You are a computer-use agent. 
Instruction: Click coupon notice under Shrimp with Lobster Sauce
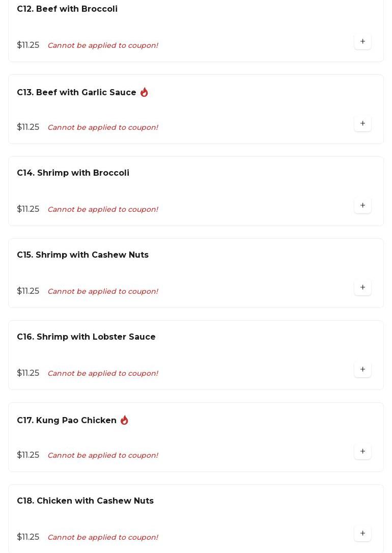102,373
